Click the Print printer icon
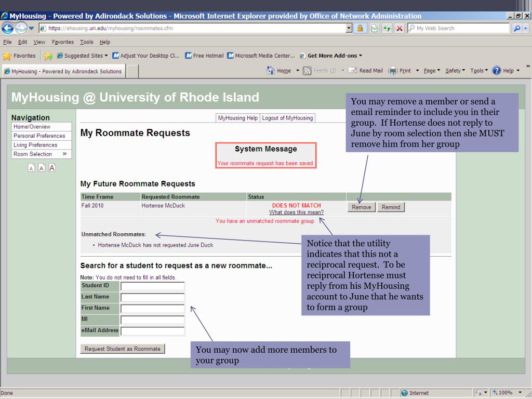 393,71
